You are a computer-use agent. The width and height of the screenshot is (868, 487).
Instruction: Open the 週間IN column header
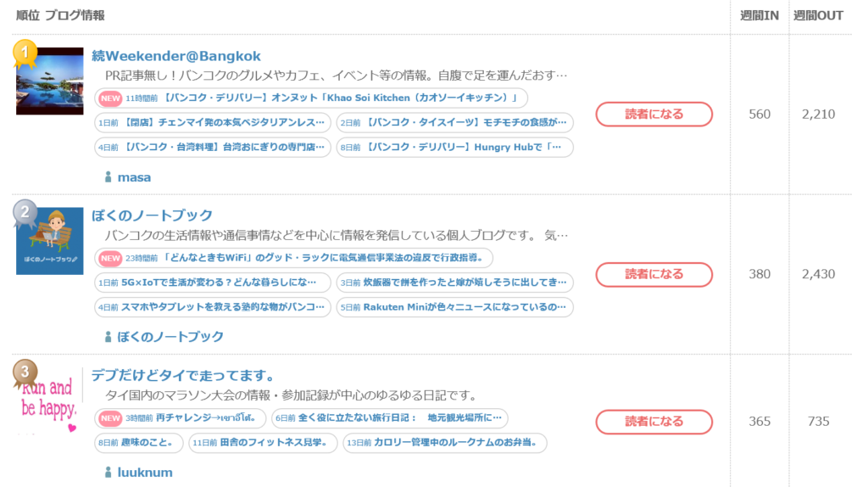[x=759, y=15]
